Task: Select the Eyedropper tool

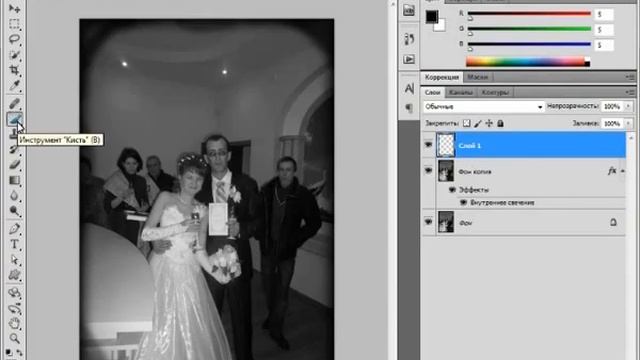Action: pos(14,86)
